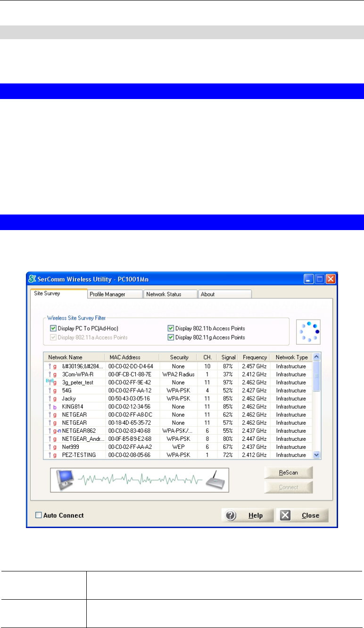
Task: Click the g-n icon beside NETGEAR862
Action: 55,430
